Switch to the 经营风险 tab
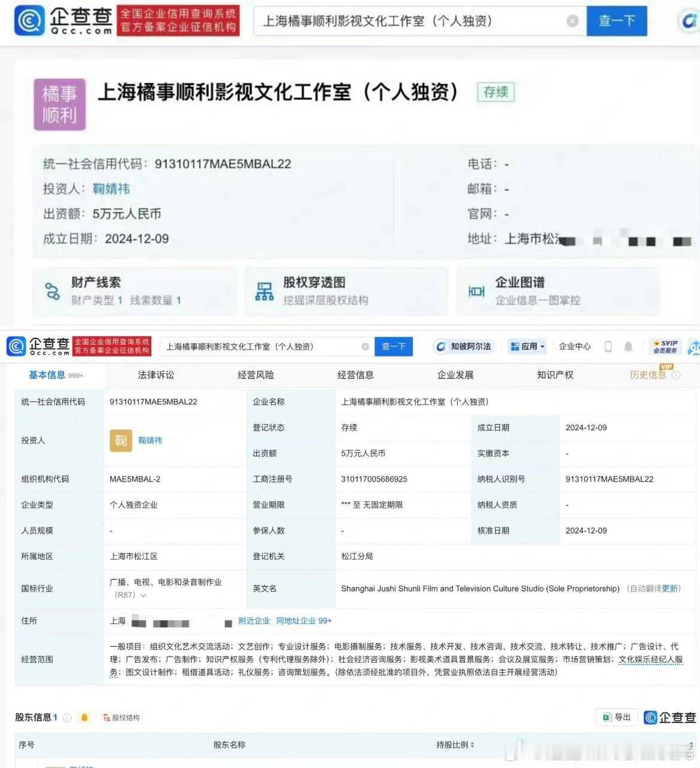 click(256, 375)
